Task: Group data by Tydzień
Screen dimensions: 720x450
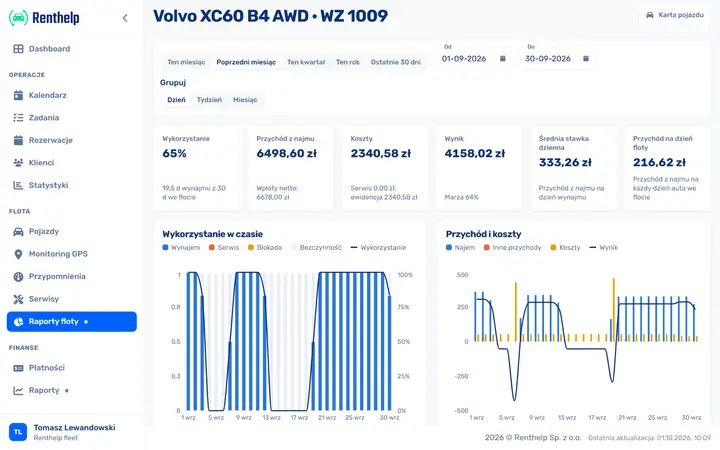Action: tap(209, 100)
